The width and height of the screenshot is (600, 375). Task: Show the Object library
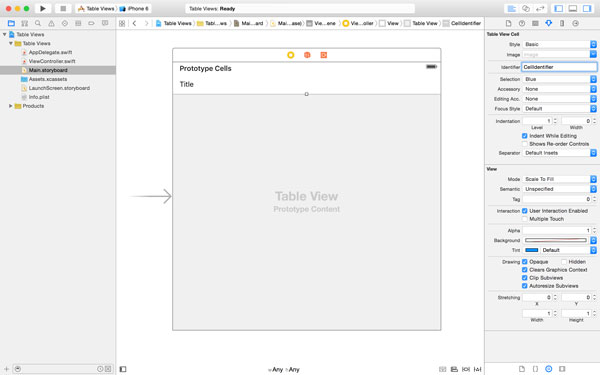(548, 369)
